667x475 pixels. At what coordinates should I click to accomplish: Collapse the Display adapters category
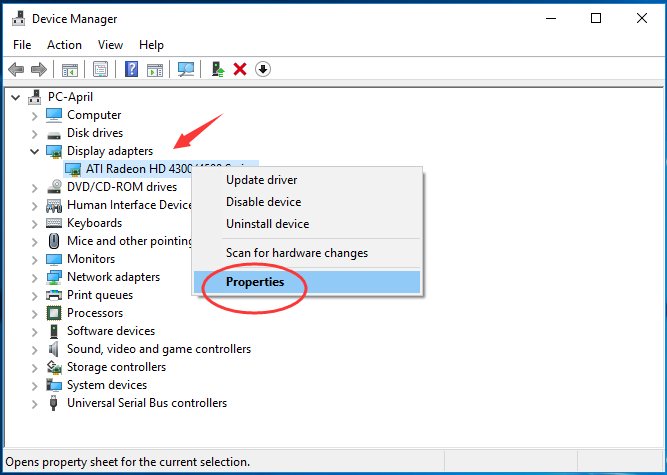[x=35, y=151]
